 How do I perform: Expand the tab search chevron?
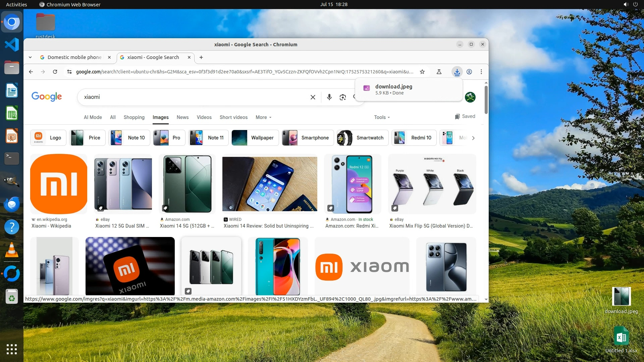[30, 57]
